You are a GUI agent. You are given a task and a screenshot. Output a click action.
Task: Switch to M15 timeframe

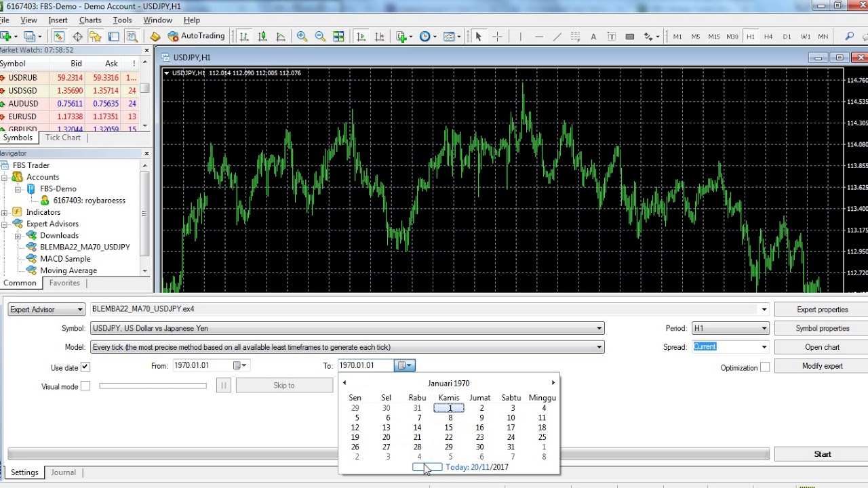pyautogui.click(x=714, y=37)
